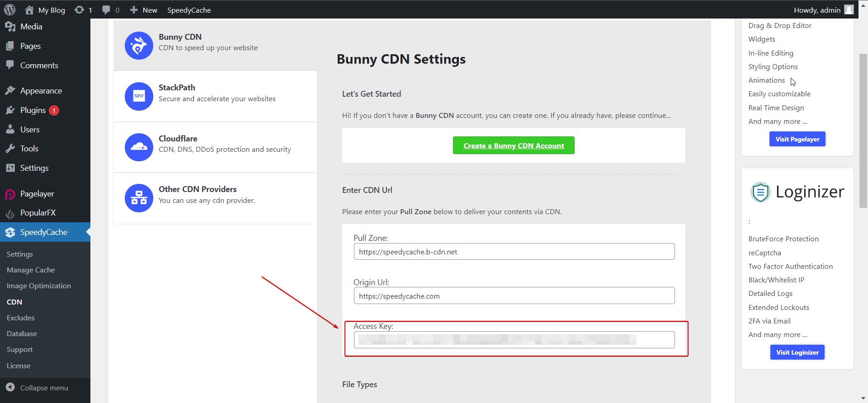
Task: Click the Settings sliders icon in sidebar
Action: point(10,168)
